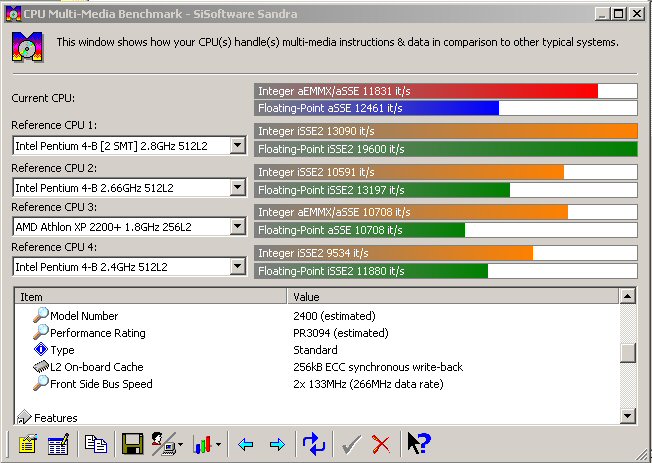Maximize the Sandra benchmark window
The width and height of the screenshot is (652, 463).
point(619,14)
